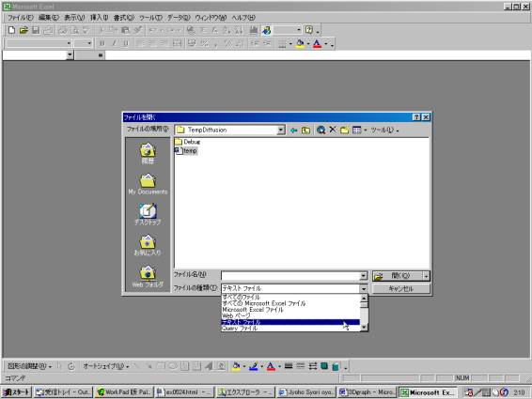Open the View menu

74,18
